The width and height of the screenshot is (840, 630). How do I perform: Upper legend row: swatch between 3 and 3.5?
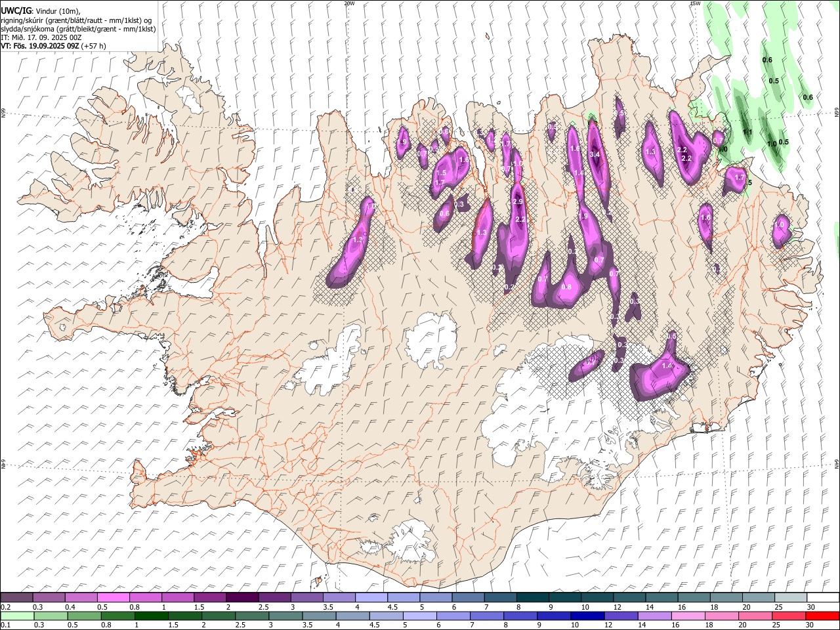tap(306, 597)
